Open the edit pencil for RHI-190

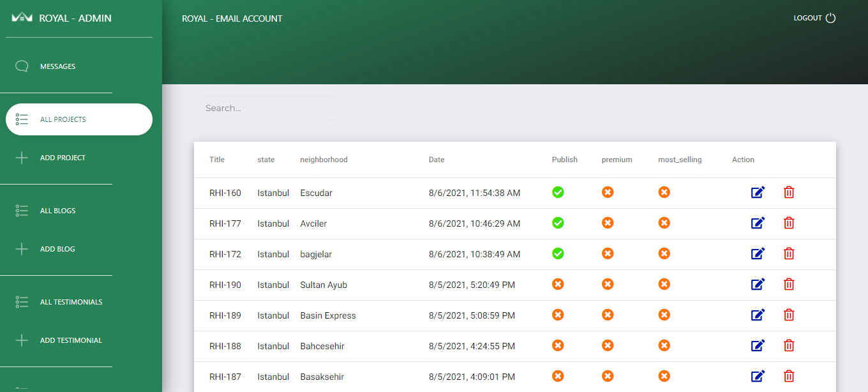(758, 284)
